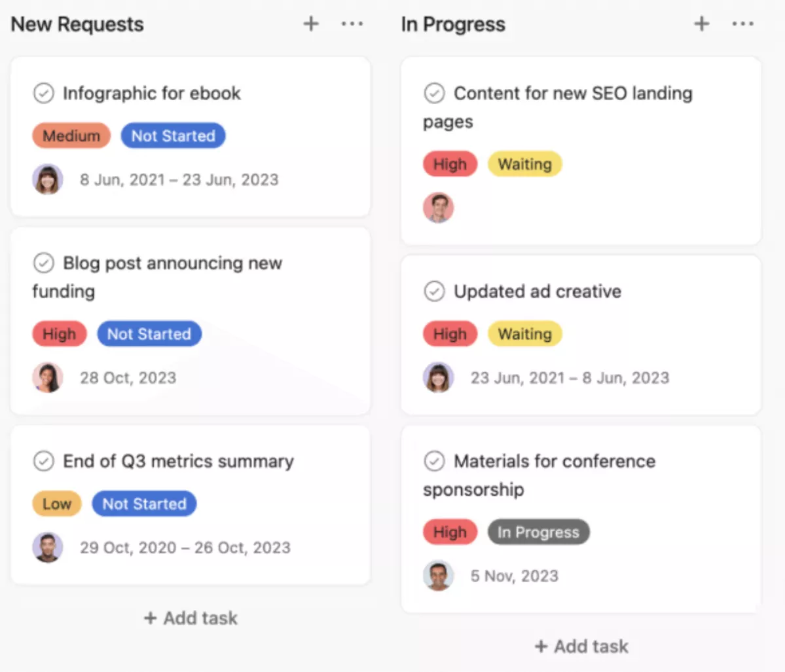Screen dimensions: 785x672
Task: Click the assignee avatar on Updated ad creative
Action: click(438, 377)
